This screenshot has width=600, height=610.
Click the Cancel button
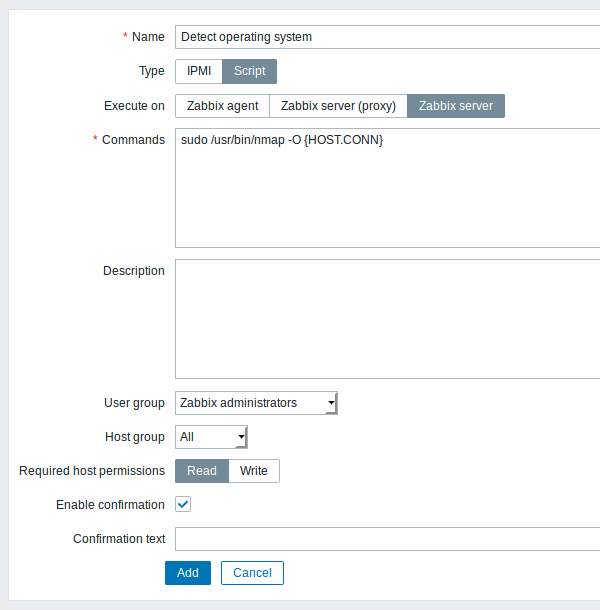pyautogui.click(x=252, y=573)
